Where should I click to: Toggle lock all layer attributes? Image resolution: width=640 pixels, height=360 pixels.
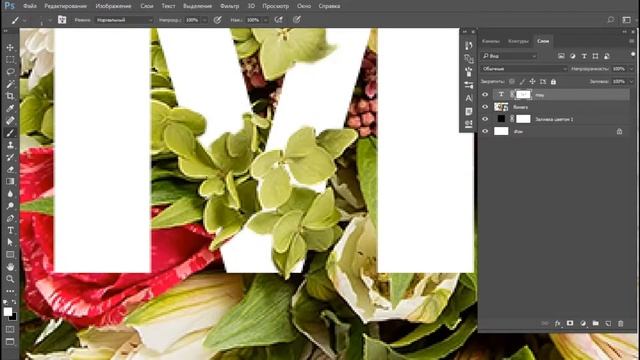click(553, 82)
